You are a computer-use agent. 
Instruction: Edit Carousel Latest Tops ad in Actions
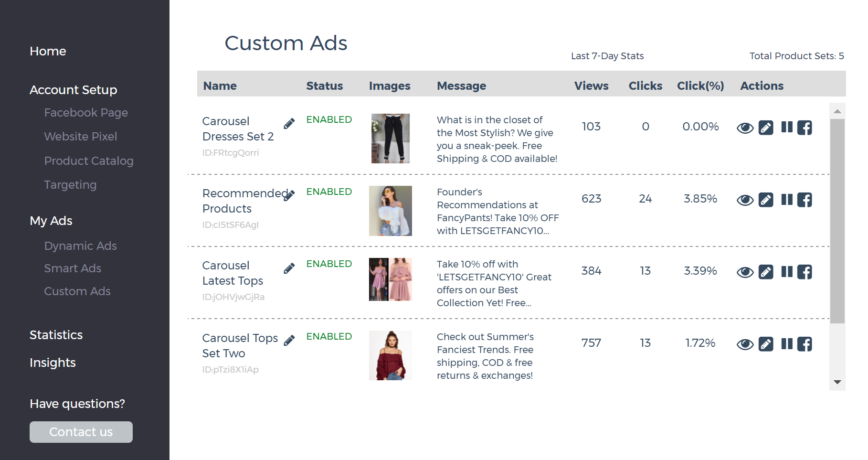(766, 272)
